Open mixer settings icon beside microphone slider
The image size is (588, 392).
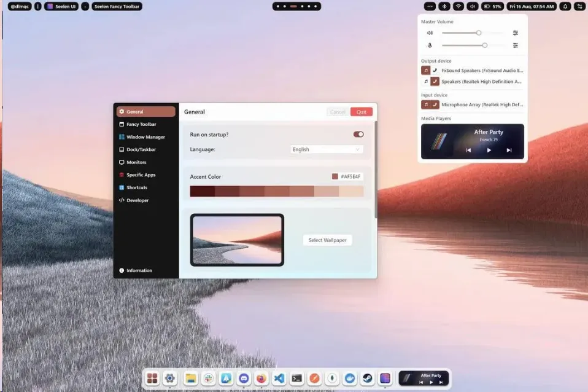[516, 45]
